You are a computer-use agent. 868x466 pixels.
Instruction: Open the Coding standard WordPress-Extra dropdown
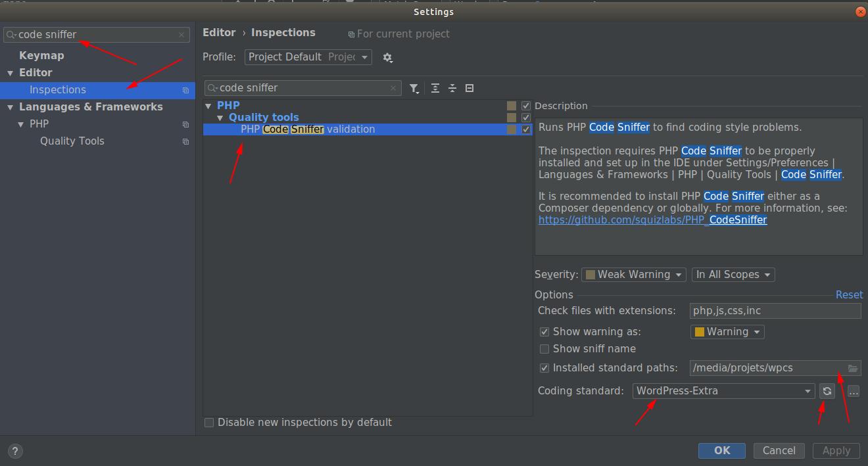click(x=724, y=391)
